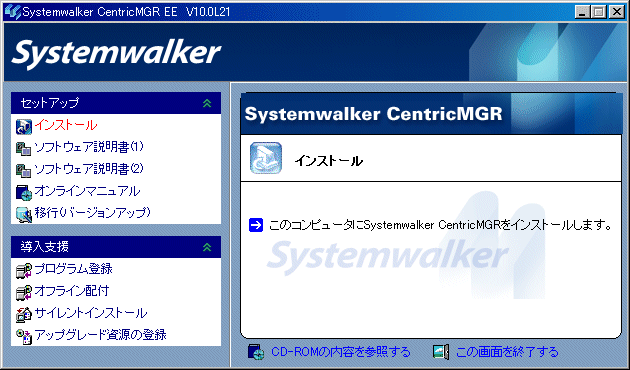Click the ソフトウェア説明書(1) document icon
This screenshot has width=630, height=370.
(x=23, y=149)
